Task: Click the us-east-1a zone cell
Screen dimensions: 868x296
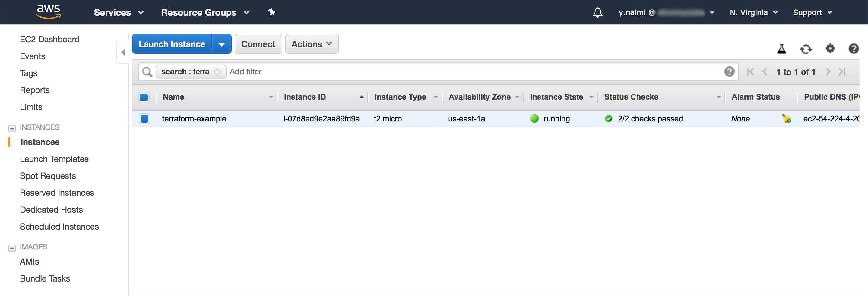Action: pyautogui.click(x=466, y=118)
